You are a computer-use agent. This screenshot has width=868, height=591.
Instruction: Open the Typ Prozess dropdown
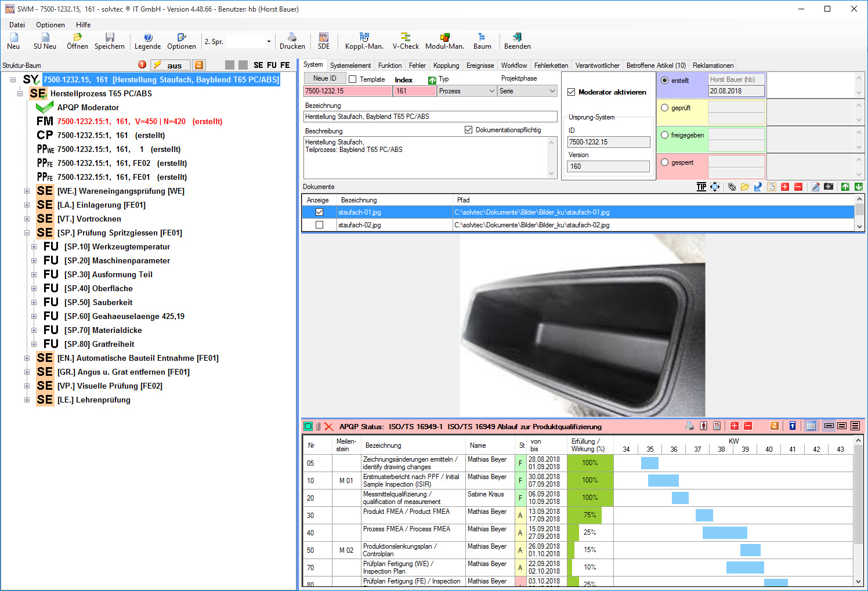(x=491, y=91)
